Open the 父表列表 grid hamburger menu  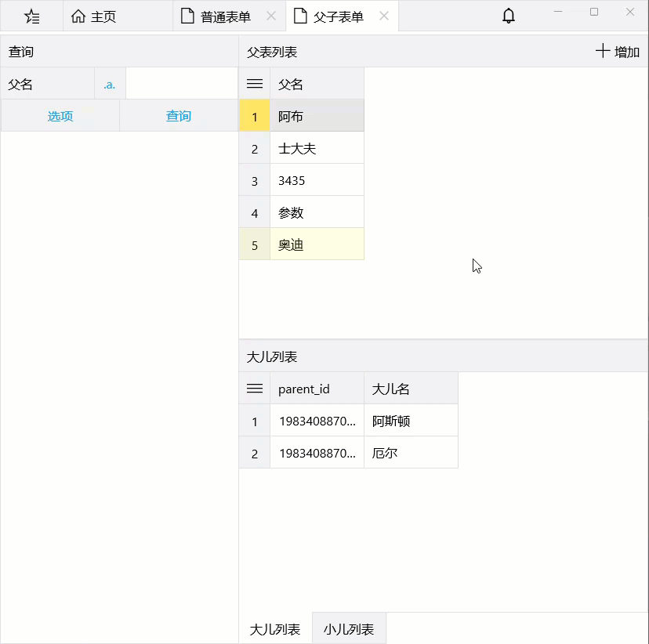[x=255, y=84]
